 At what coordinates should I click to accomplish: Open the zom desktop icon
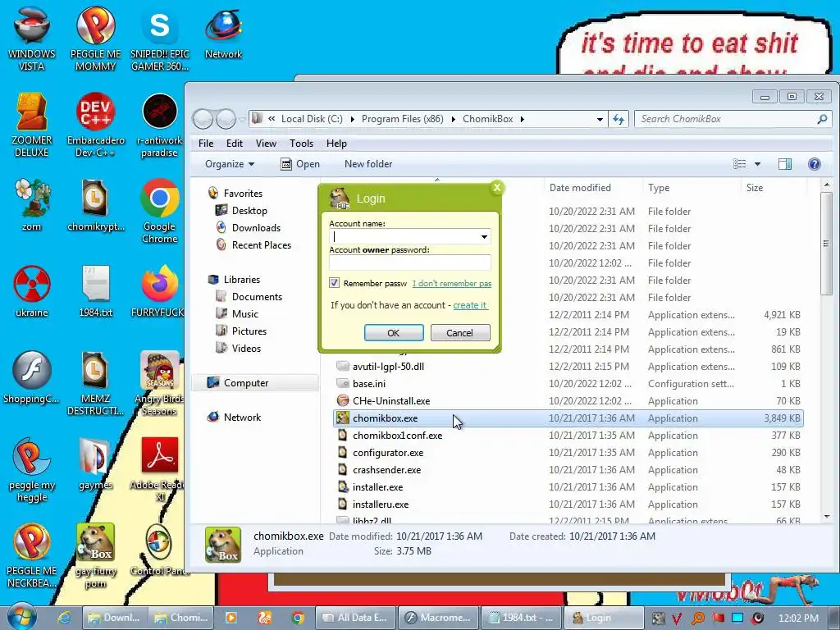point(32,204)
